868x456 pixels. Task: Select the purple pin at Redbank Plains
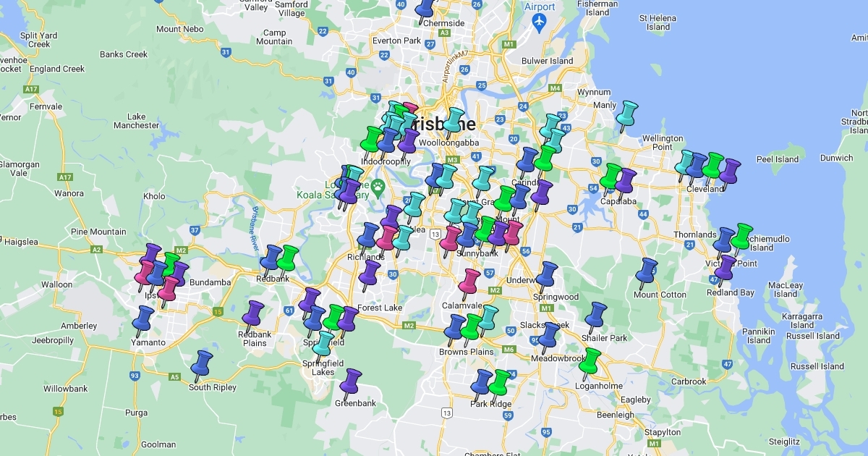254,313
